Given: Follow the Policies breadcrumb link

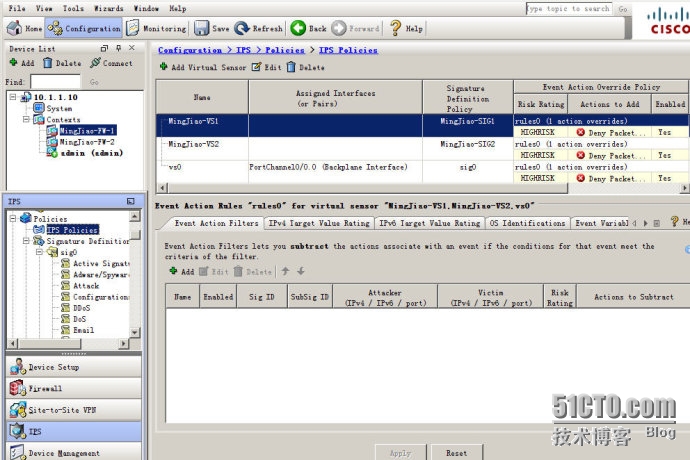Looking at the screenshot, I should coord(285,50).
